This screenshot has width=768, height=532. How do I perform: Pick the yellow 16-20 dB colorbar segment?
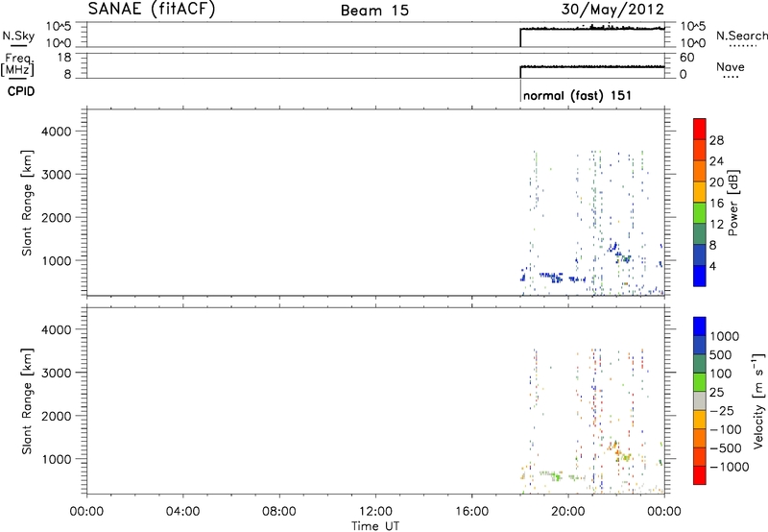point(700,192)
